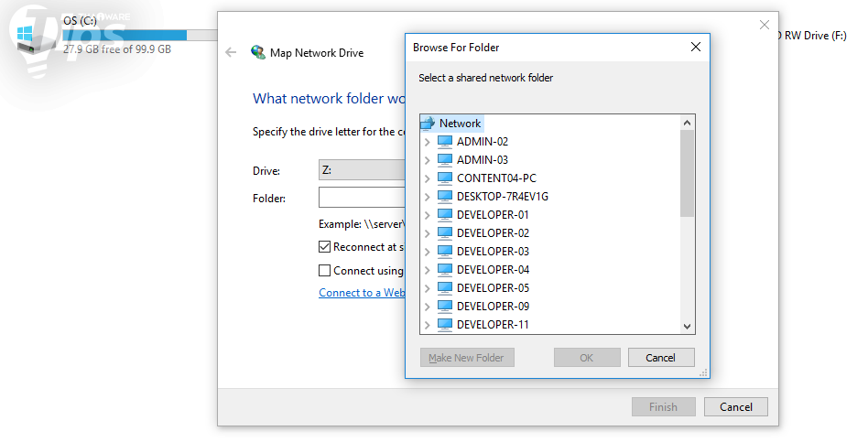This screenshot has height=442, width=868.
Task: Click the '27.9 GB free of 99.9 GB' text
Action: point(117,49)
